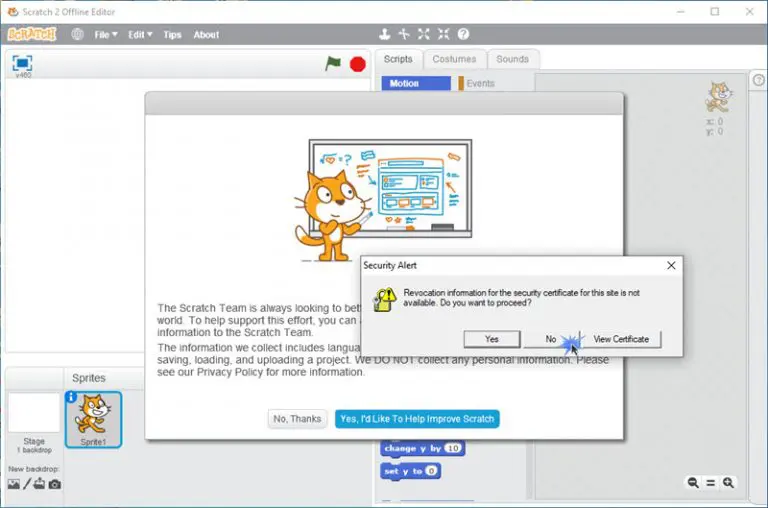The image size is (768, 508).
Task: Select the Duplicate stamp tool
Action: coord(385,34)
